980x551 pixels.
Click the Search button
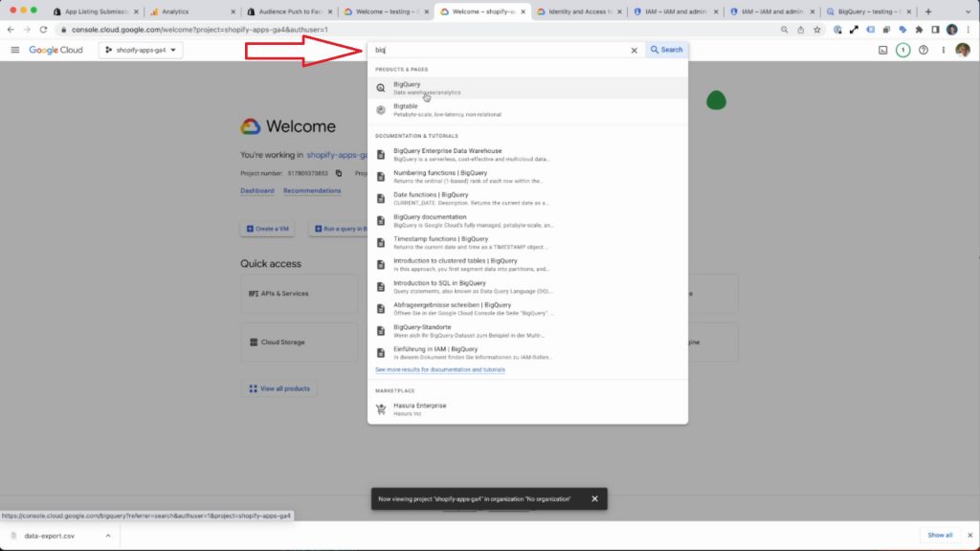pos(666,50)
